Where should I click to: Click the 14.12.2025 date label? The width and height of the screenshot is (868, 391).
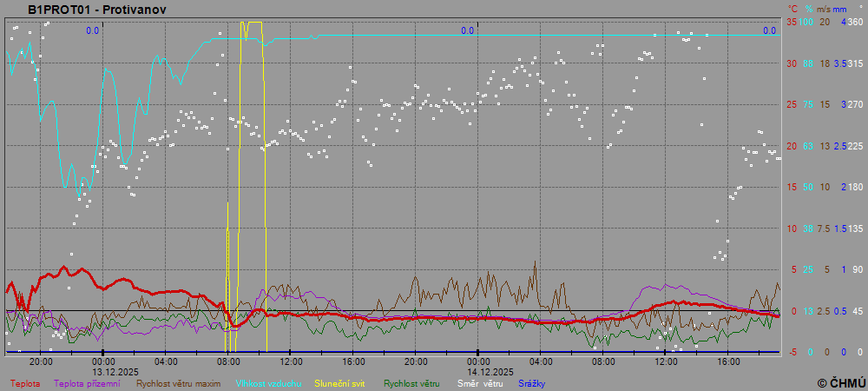[478, 371]
